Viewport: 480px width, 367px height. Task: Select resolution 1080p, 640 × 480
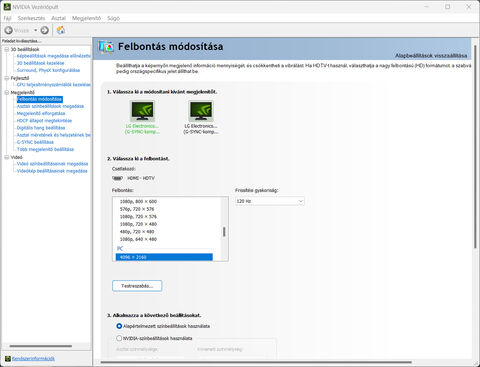tap(138, 239)
